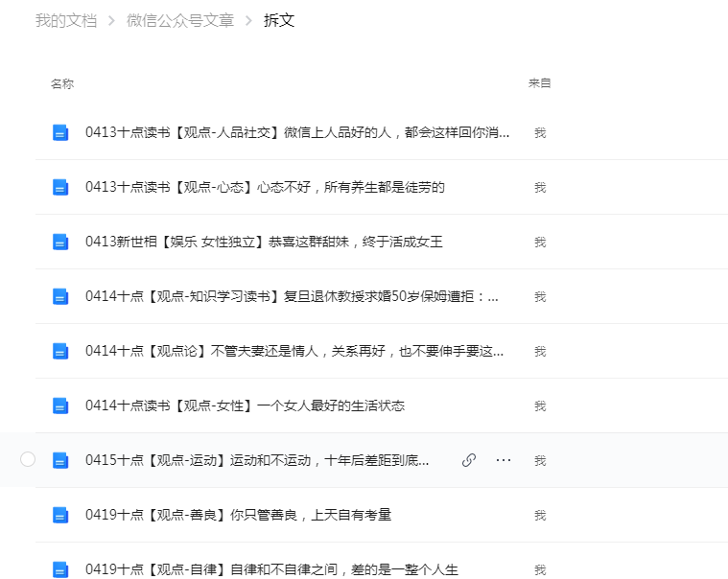Click document icon of 观点-女性 article
This screenshot has width=728, height=579.
coord(60,405)
